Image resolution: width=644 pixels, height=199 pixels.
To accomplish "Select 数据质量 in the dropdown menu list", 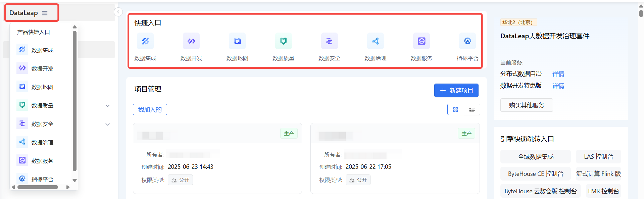I will (41, 105).
